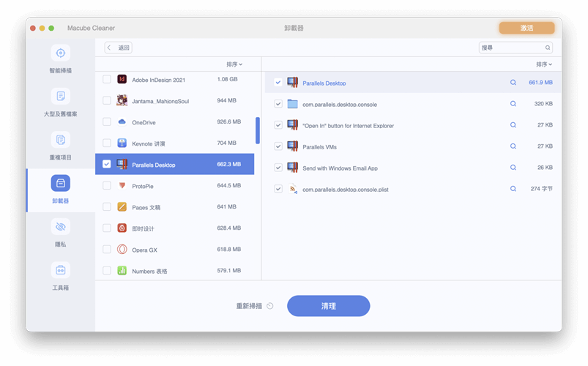Click the rescan circular arrow icon
Image resolution: width=588 pixels, height=366 pixels.
tap(270, 306)
